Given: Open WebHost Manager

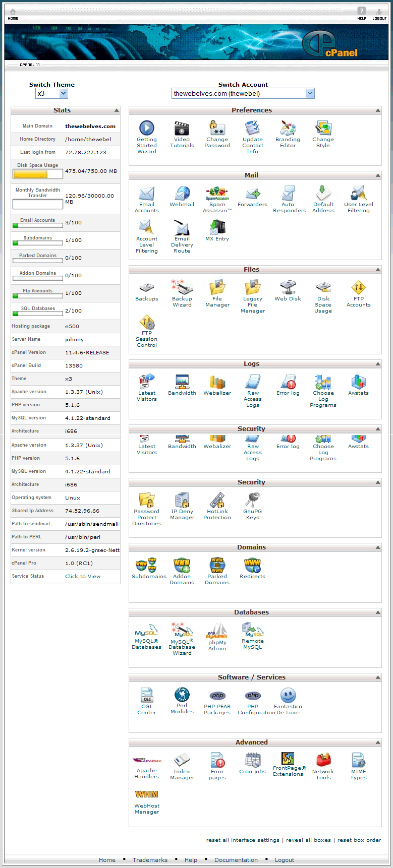Looking at the screenshot, I should click(x=147, y=801).
